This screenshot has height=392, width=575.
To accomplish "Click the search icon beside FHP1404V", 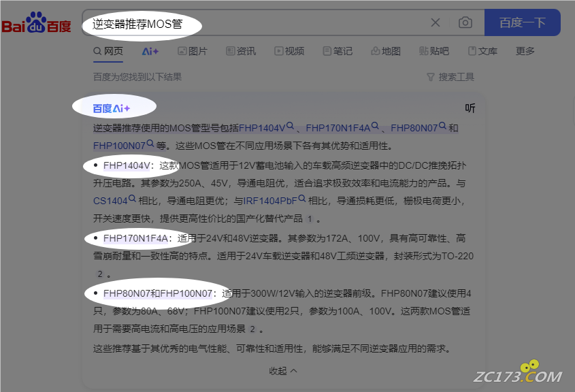I will coord(290,126).
